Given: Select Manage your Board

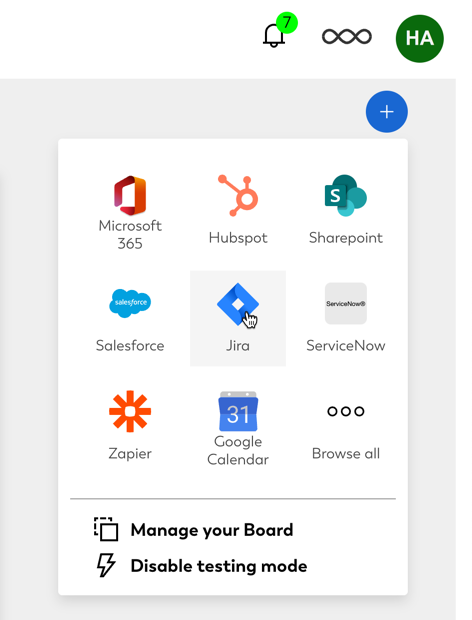Looking at the screenshot, I should (194, 530).
